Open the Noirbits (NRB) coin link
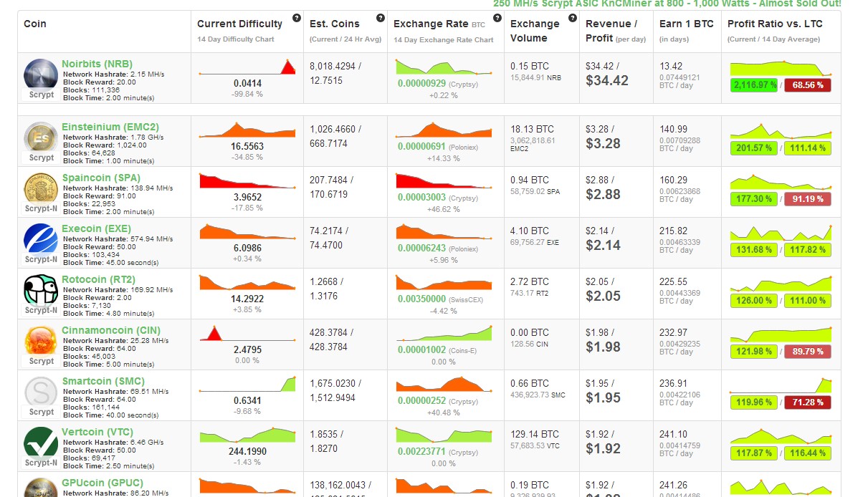The width and height of the screenshot is (868, 497). (97, 64)
